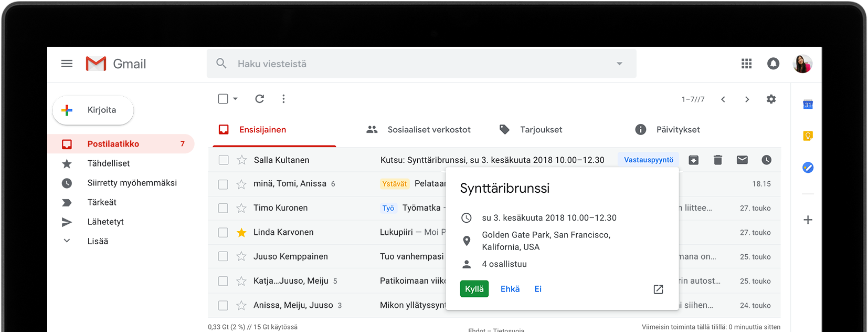
Task: Open Google Keep side panel
Action: pos(808,136)
